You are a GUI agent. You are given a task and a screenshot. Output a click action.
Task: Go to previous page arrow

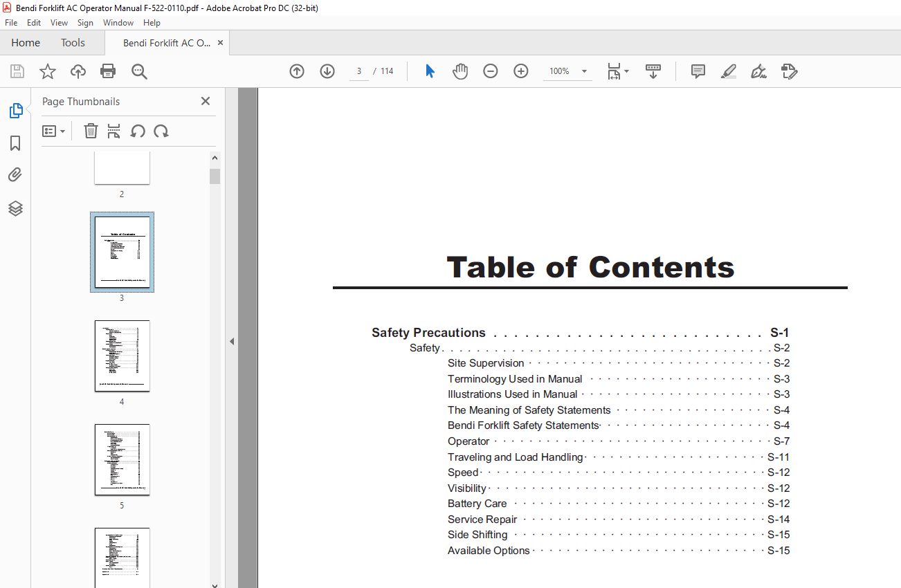tap(297, 71)
